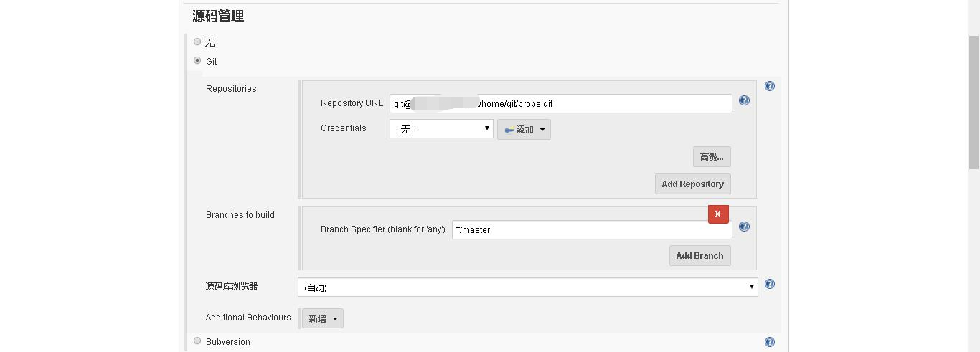The image size is (980, 352).
Task: Open help icon next to Subversion
Action: pyautogui.click(x=770, y=342)
